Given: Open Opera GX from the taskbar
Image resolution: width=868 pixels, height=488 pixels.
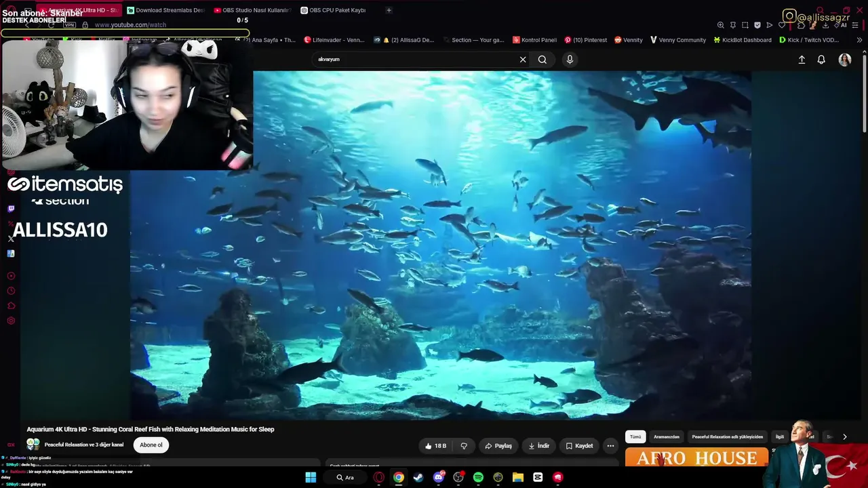Looking at the screenshot, I should coord(379,477).
